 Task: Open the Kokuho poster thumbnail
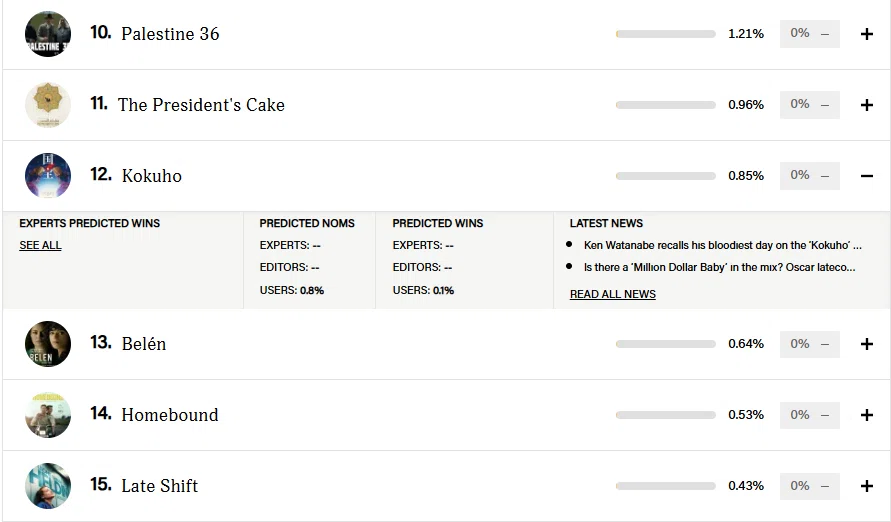(48, 176)
